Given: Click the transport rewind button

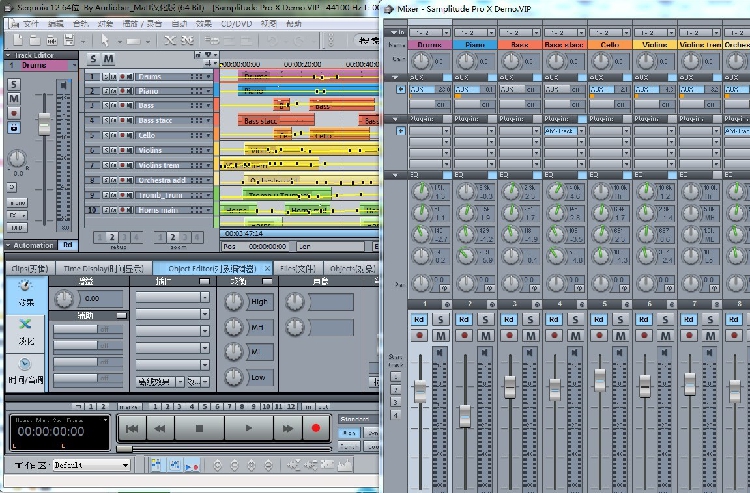Looking at the screenshot, I should click(159, 428).
